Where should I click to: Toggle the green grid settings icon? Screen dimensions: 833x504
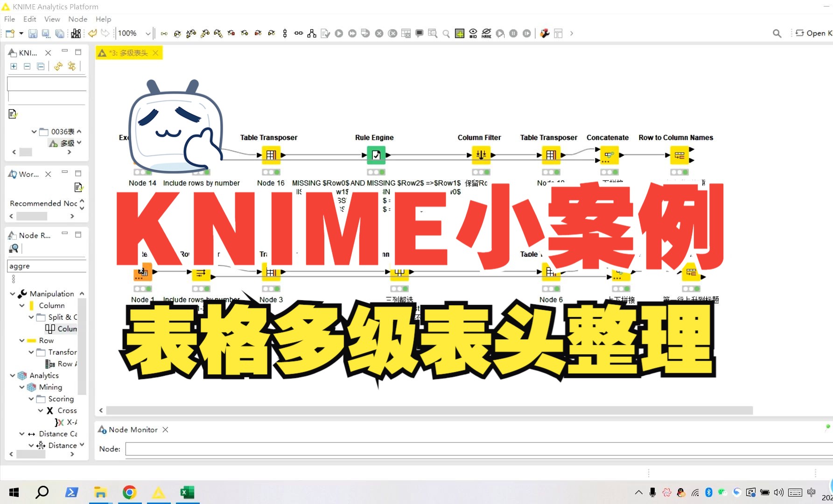click(460, 33)
